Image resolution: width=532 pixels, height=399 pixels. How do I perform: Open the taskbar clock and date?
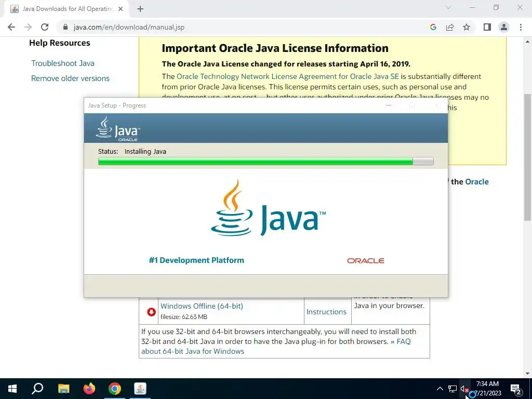tap(488, 389)
